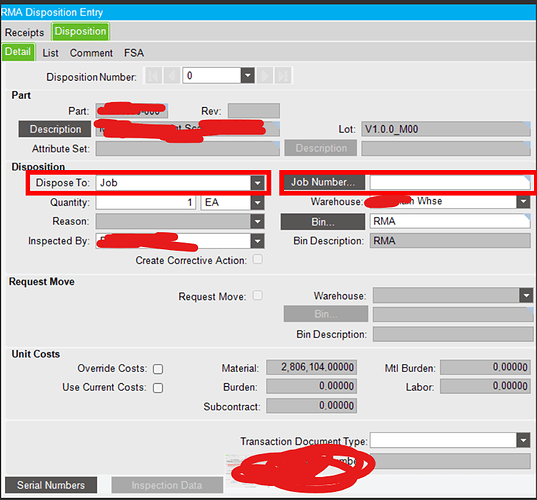
Task: Go to first disposition record arrow
Action: point(153,75)
